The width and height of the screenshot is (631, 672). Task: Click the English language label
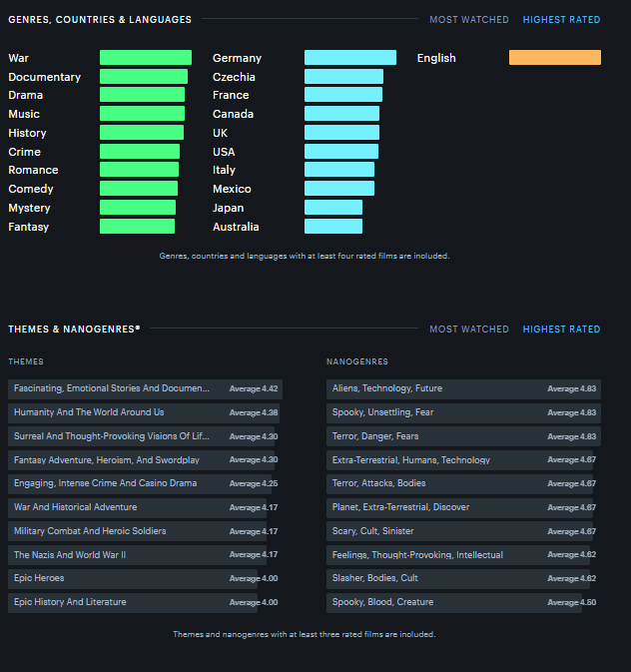click(x=436, y=58)
